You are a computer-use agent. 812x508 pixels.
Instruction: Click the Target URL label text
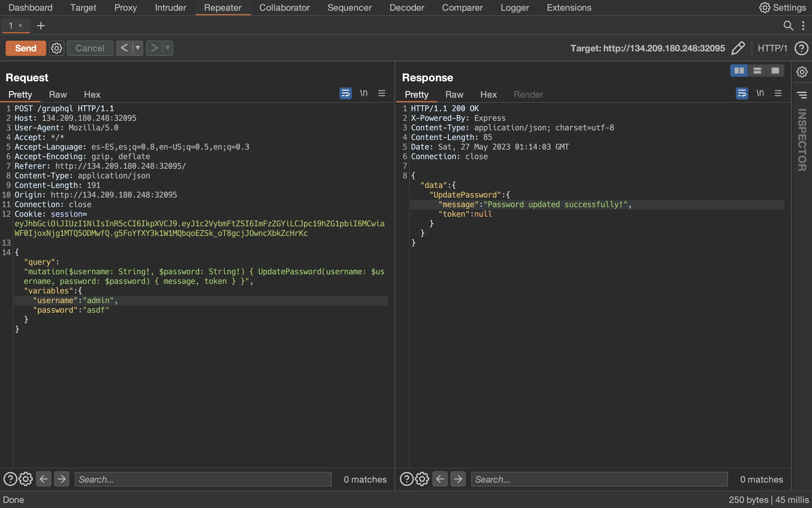pyautogui.click(x=648, y=48)
